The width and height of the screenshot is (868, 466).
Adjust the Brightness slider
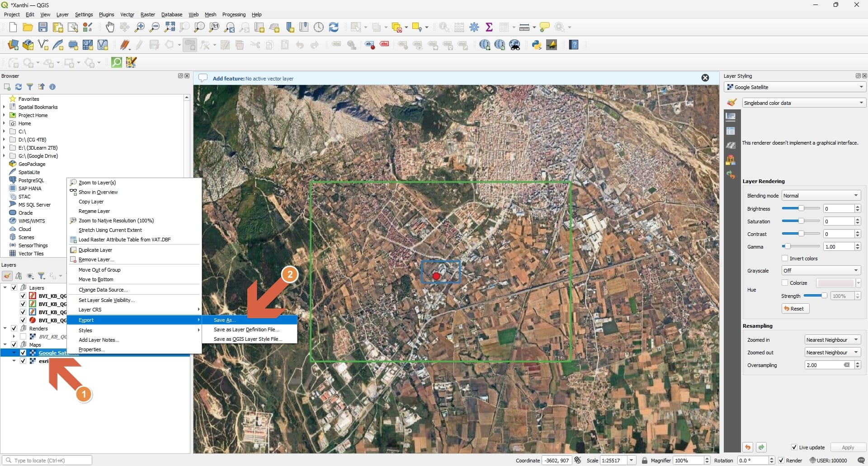[x=801, y=208]
